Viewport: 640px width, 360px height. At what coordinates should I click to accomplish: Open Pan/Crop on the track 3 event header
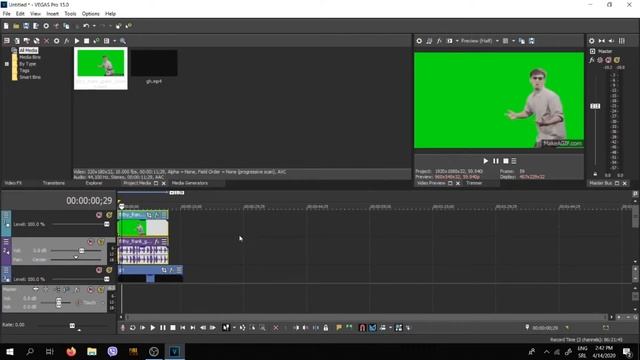point(164,270)
